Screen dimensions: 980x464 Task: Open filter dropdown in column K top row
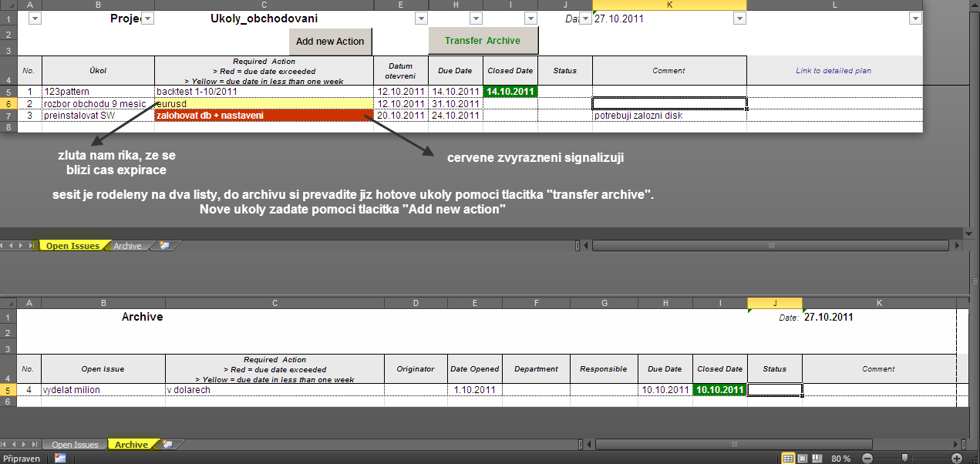(739, 18)
